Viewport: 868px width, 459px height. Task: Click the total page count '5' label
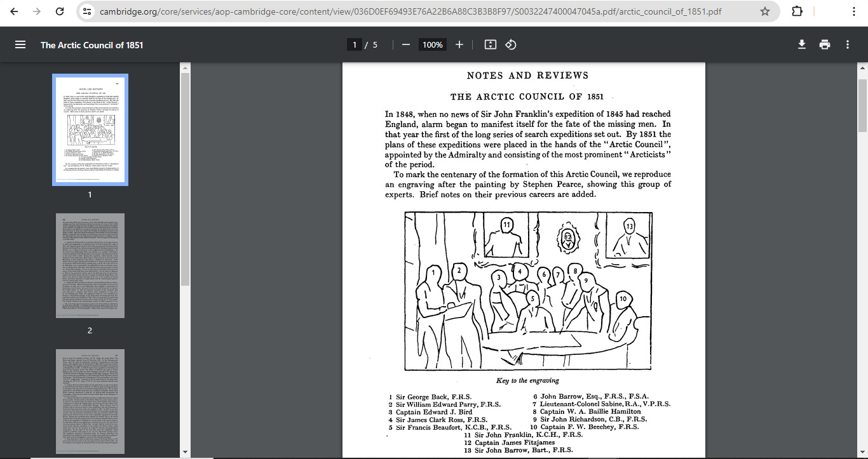(x=375, y=44)
